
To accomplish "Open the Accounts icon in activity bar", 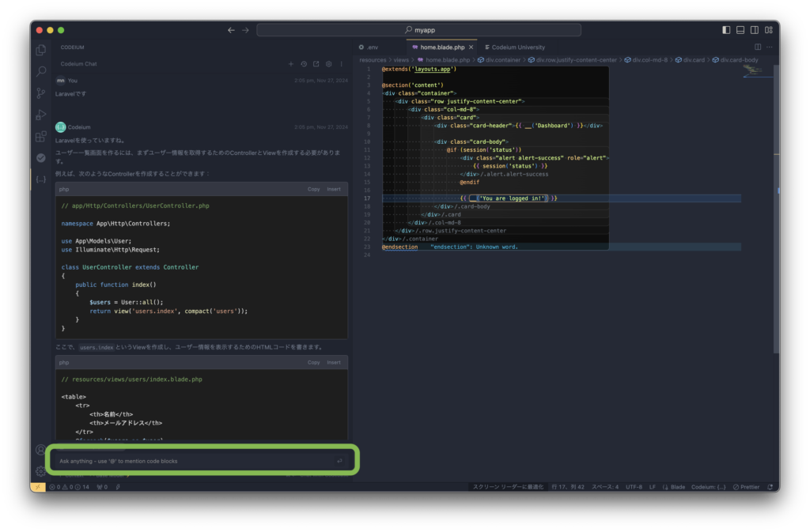I will [x=40, y=450].
